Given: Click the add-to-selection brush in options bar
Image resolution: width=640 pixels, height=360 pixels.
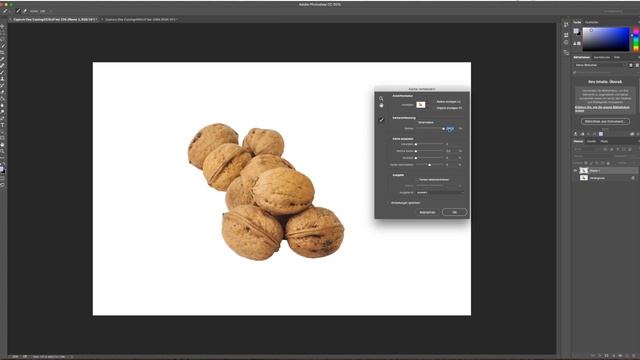Looking at the screenshot, I should [x=18, y=11].
